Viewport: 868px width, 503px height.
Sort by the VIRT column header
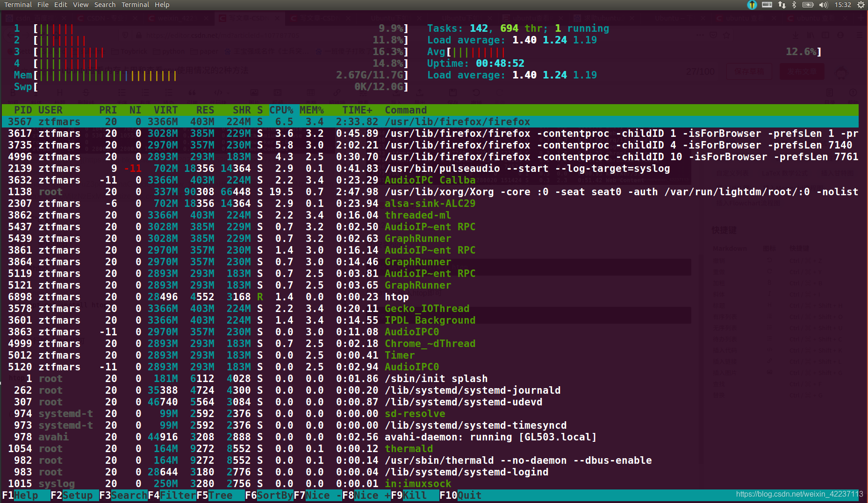coord(165,110)
